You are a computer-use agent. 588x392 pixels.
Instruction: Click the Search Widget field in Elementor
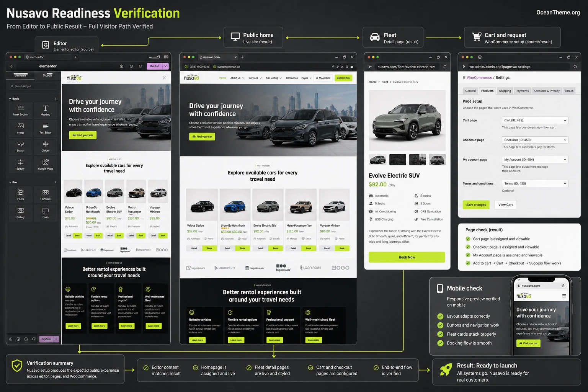33,86
